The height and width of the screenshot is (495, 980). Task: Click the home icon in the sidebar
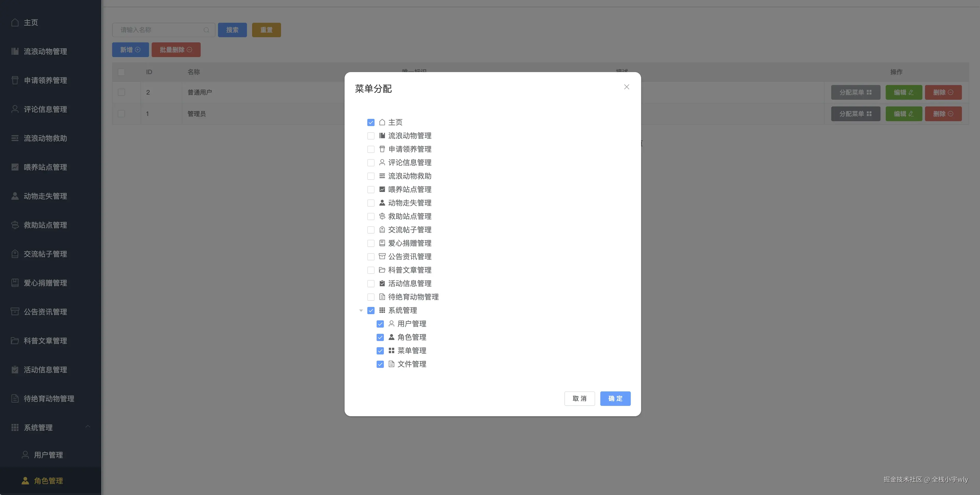tap(15, 22)
